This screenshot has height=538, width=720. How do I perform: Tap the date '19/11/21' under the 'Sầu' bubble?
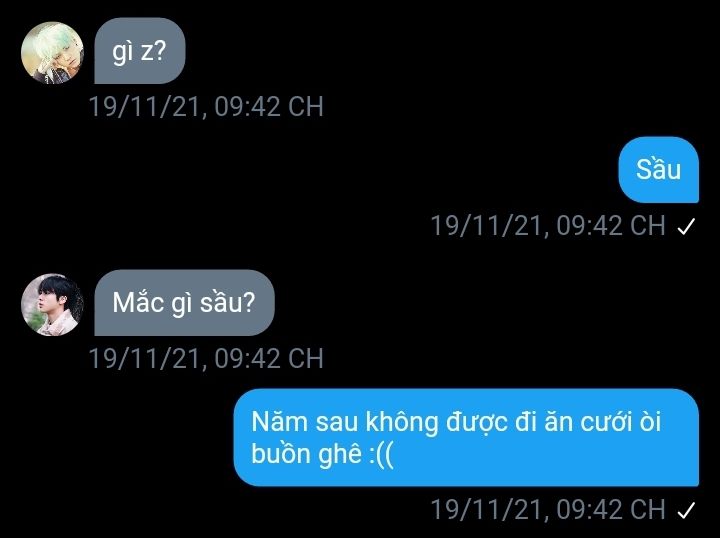487,225
